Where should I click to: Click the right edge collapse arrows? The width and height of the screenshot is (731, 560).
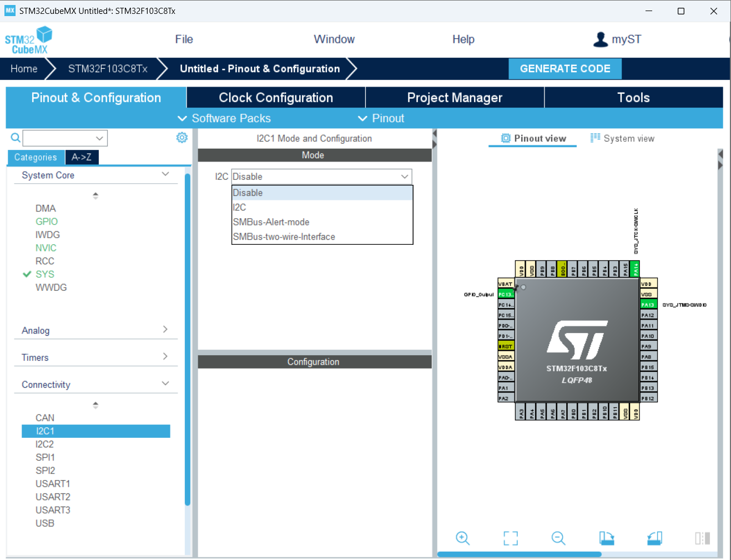point(720,160)
